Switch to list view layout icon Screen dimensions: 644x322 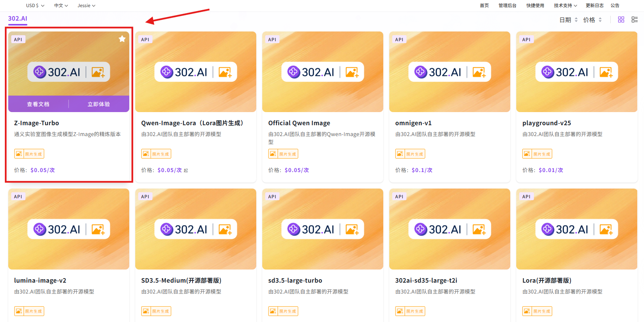coord(635,19)
